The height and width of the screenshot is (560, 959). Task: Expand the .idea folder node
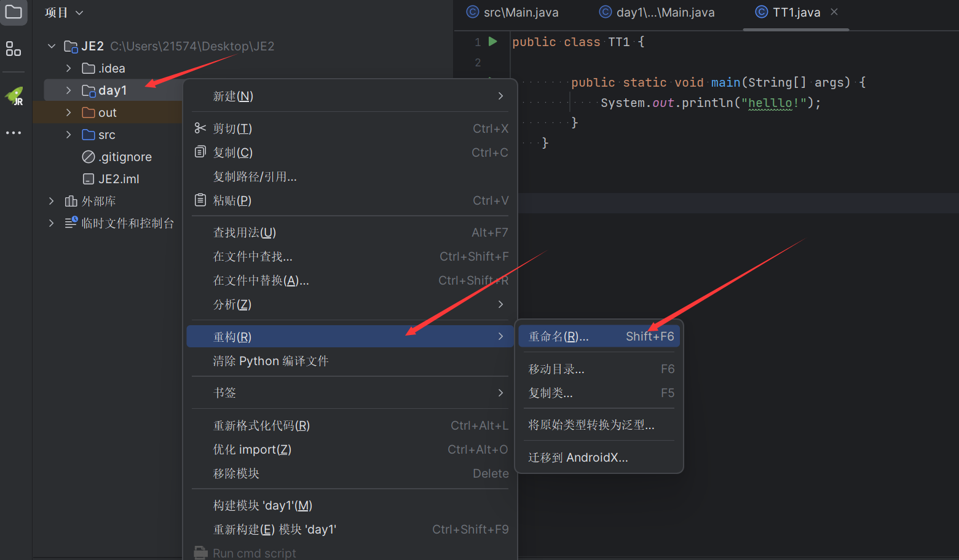pyautogui.click(x=68, y=68)
